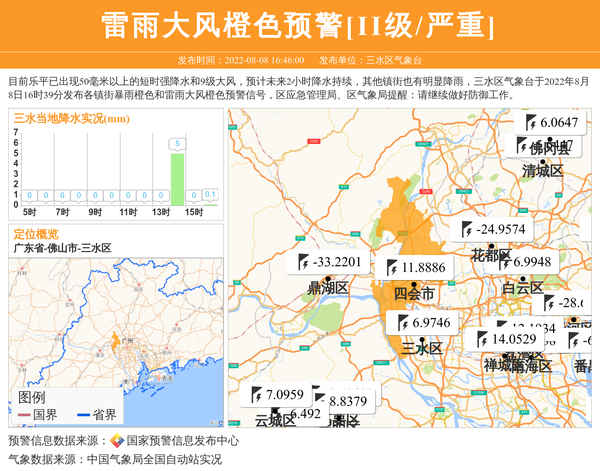Select the green rainfall bar labeled 5
The width and height of the screenshot is (600, 471).
click(177, 178)
